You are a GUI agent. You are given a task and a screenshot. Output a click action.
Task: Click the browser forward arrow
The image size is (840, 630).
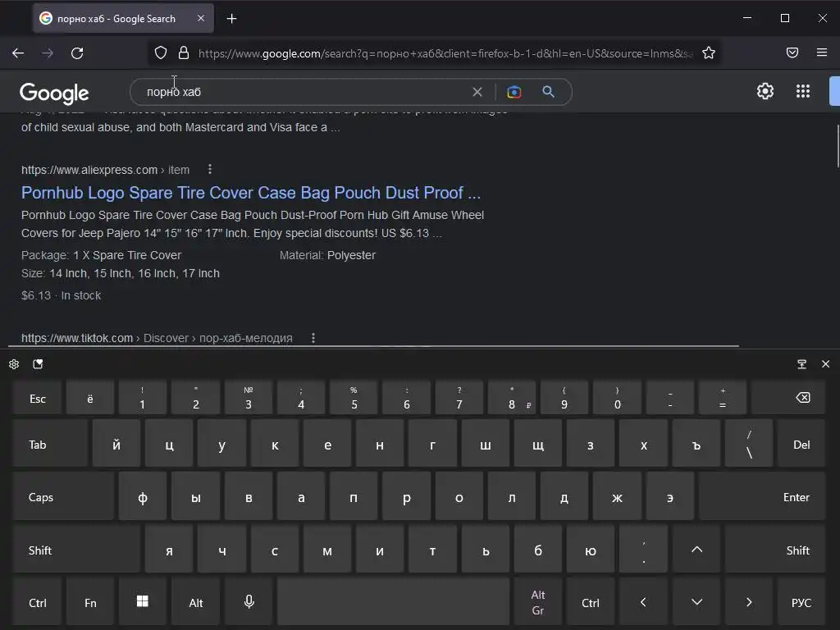48,53
